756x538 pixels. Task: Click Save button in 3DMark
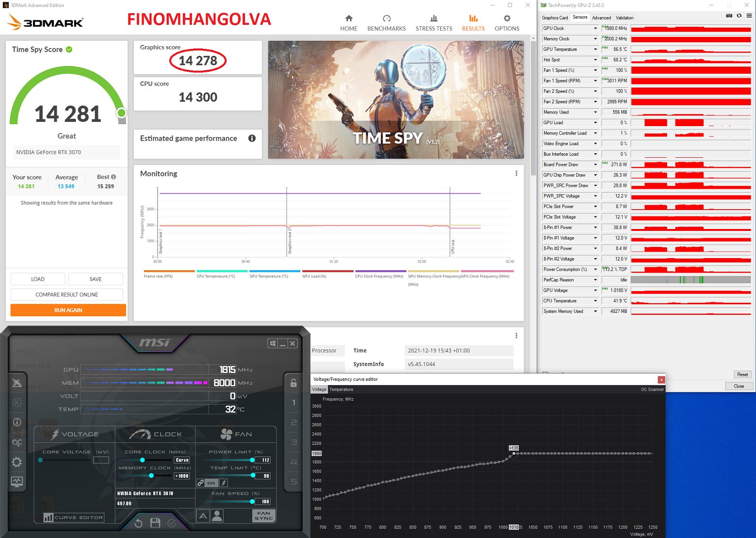pyautogui.click(x=96, y=279)
